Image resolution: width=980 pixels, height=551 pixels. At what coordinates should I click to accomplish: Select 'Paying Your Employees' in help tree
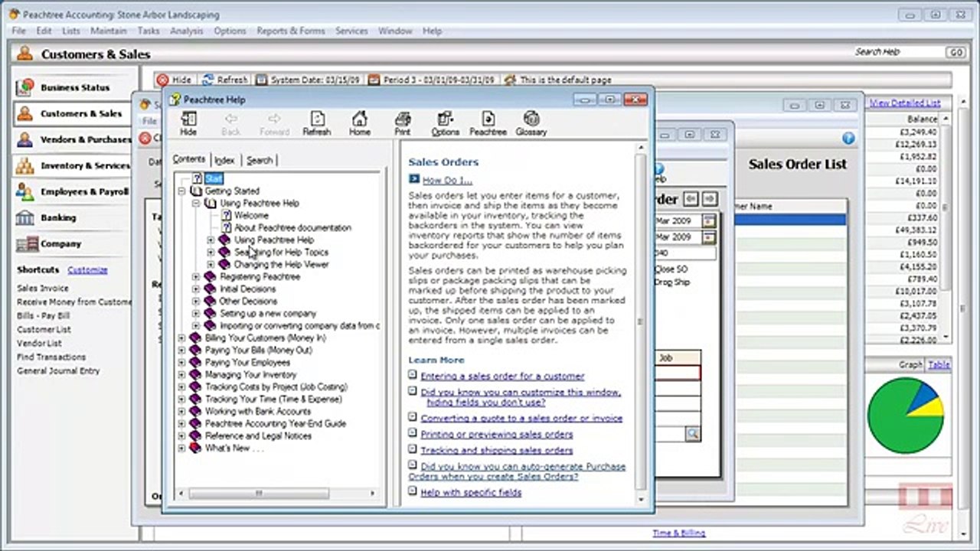[247, 362]
